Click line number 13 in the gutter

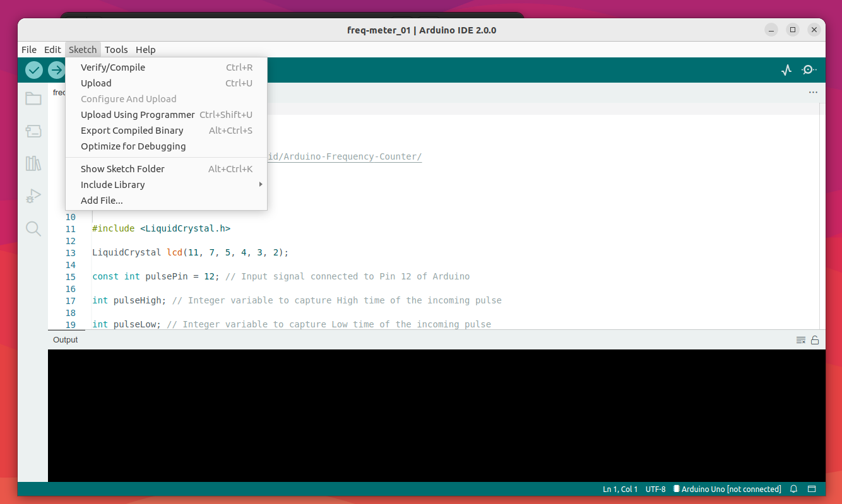(x=70, y=253)
